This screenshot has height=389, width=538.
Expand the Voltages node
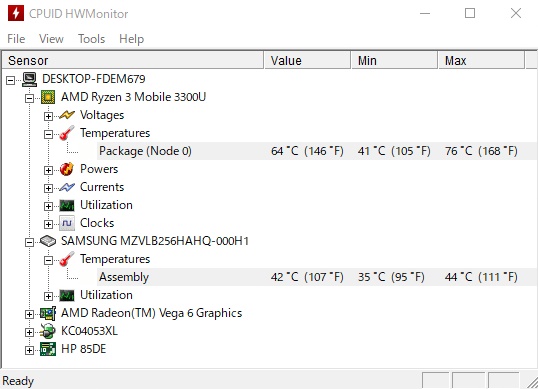48,117
